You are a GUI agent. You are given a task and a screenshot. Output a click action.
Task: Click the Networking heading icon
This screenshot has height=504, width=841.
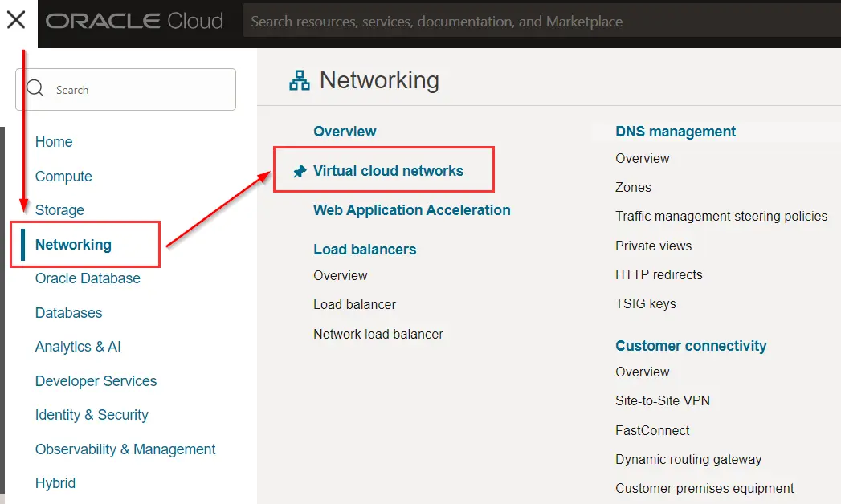pos(300,80)
